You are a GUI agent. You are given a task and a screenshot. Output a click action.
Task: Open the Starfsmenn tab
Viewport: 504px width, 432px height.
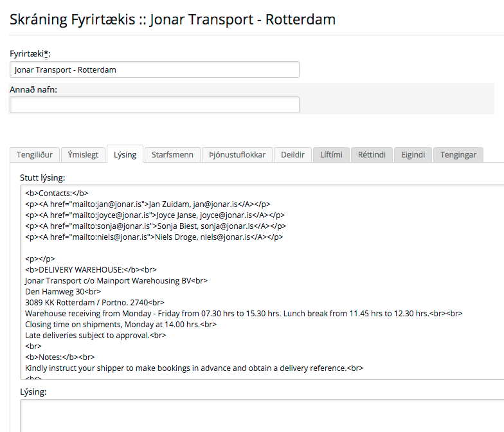point(172,154)
